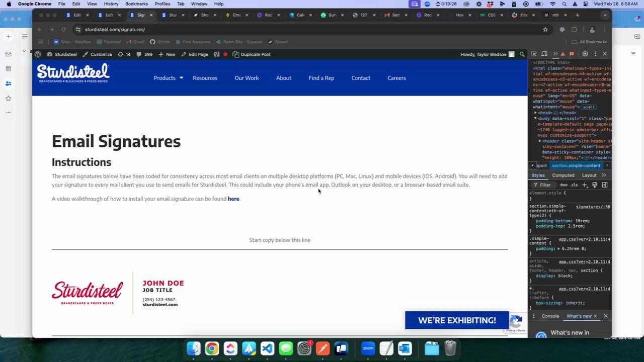Click New in the WordPress admin bar
The width and height of the screenshot is (644, 362).
click(x=167, y=54)
